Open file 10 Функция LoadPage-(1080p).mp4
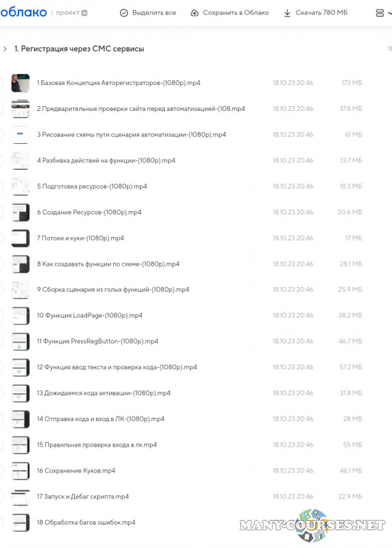Screen dimensions: 392x548 (90, 316)
